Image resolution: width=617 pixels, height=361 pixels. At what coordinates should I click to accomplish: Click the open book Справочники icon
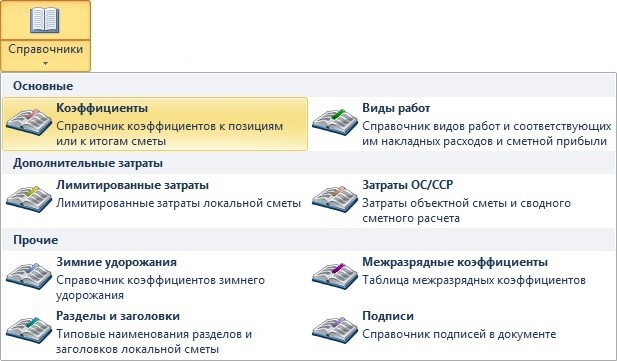click(45, 20)
